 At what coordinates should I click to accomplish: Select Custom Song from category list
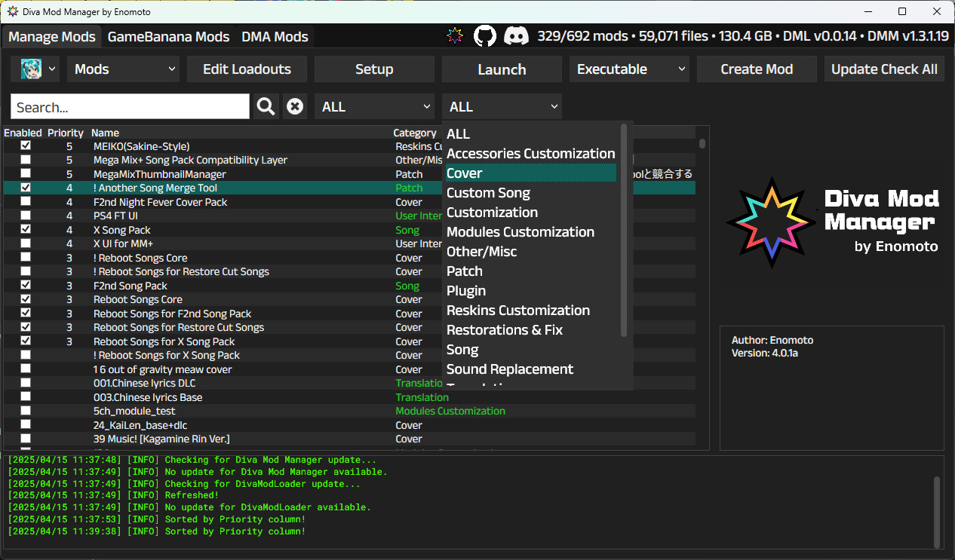point(488,193)
